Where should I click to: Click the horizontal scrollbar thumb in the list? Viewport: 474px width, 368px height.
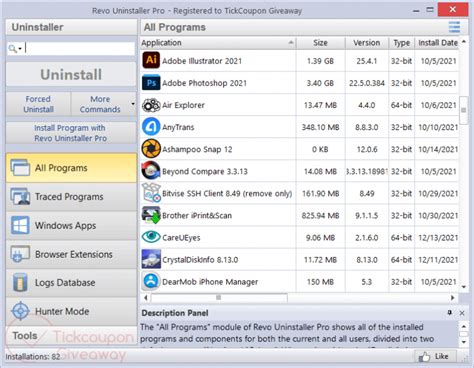[219, 297]
